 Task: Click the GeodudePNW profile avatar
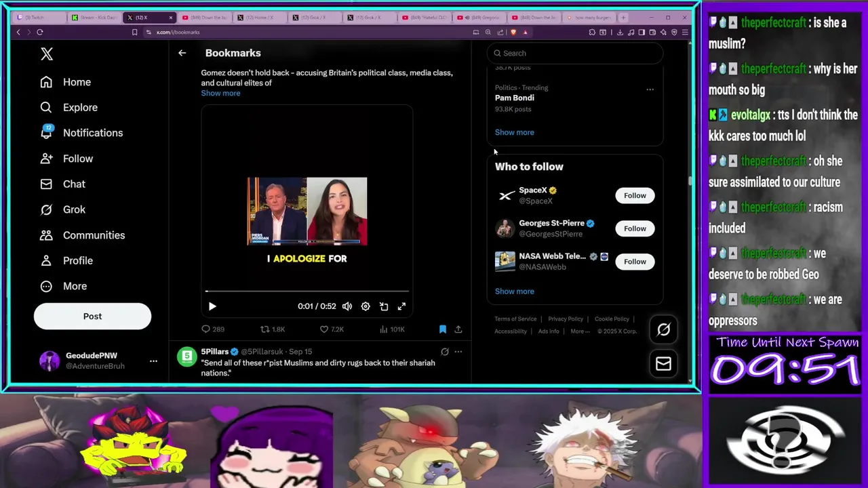(x=50, y=361)
